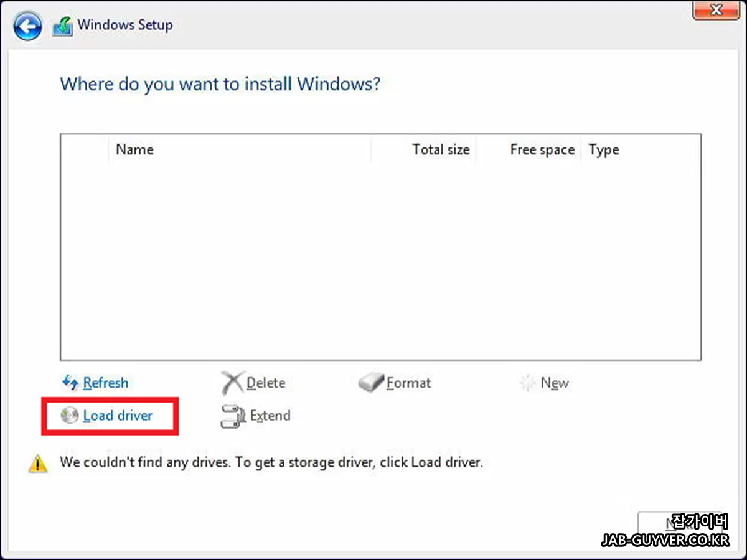Click the Load driver disc icon
Screen dimensions: 747x560
tap(70, 416)
